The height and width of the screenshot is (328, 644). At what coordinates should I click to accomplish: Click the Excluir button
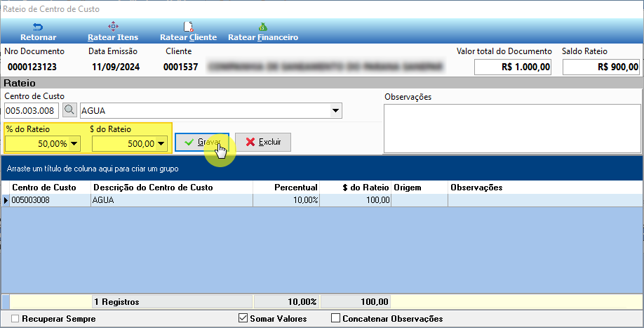tap(263, 142)
